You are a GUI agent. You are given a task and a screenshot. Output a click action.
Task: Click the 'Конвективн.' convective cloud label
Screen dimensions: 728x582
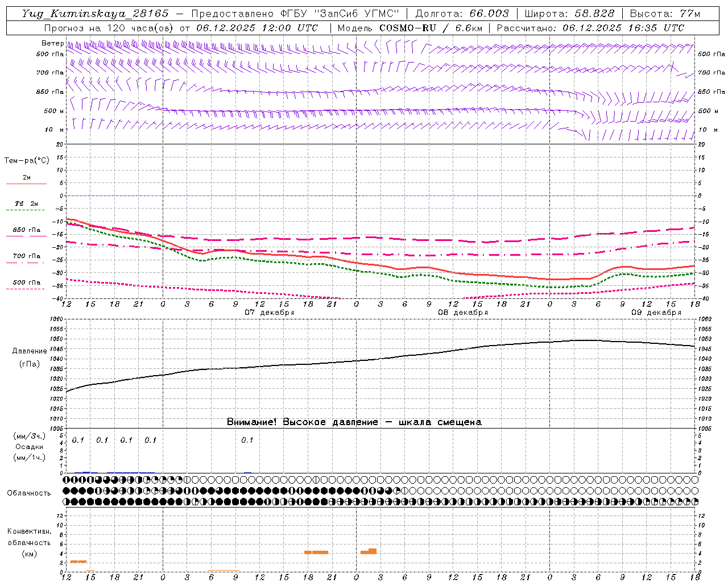coord(29,531)
